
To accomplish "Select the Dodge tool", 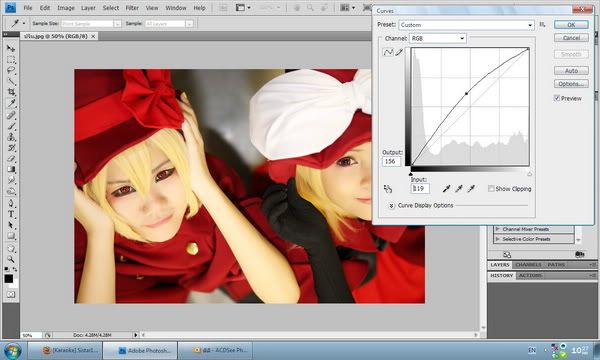I will pyautogui.click(x=11, y=191).
